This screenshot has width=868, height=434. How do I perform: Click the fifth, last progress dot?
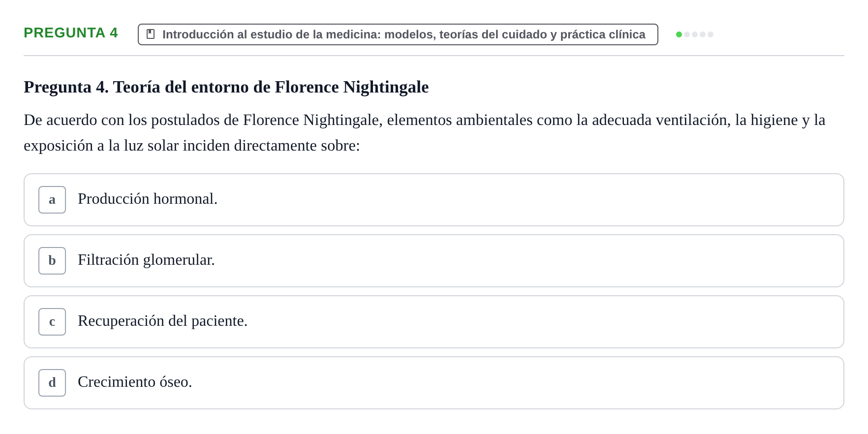point(711,34)
